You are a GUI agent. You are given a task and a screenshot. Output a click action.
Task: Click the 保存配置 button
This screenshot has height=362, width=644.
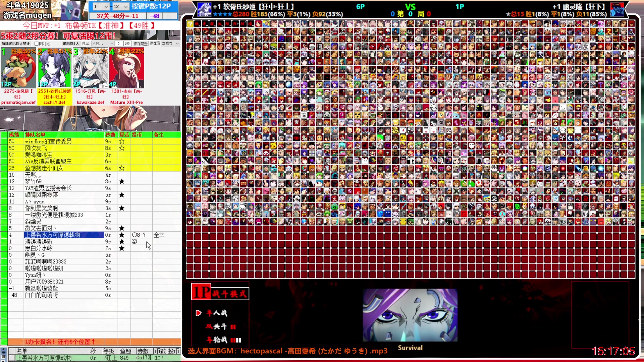point(141,44)
